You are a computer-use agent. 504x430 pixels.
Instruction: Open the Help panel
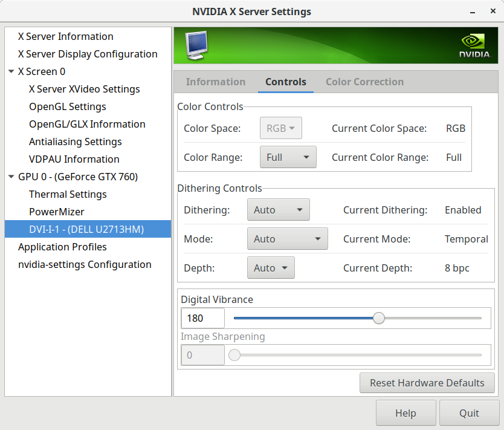point(405,413)
